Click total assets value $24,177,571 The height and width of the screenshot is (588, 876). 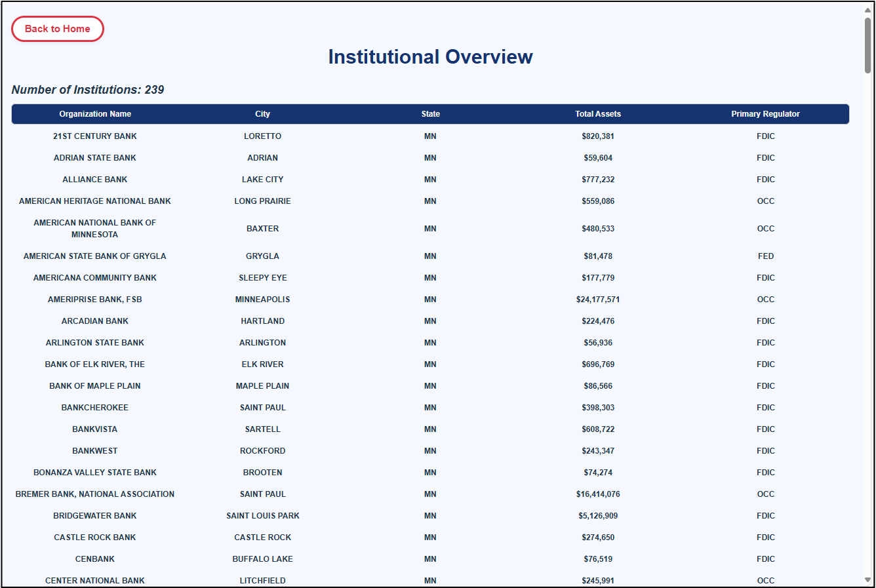point(598,300)
